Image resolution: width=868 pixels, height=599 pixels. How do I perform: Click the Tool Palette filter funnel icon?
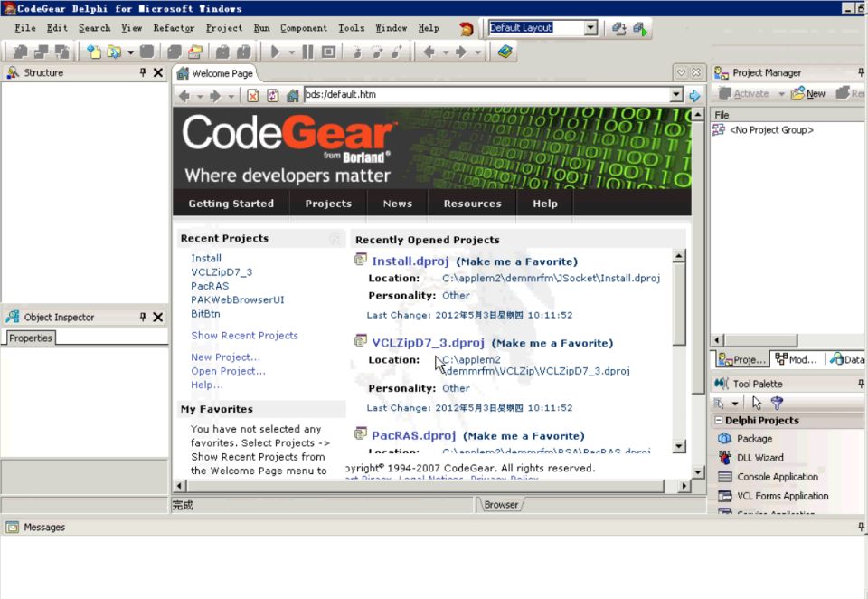pyautogui.click(x=777, y=404)
